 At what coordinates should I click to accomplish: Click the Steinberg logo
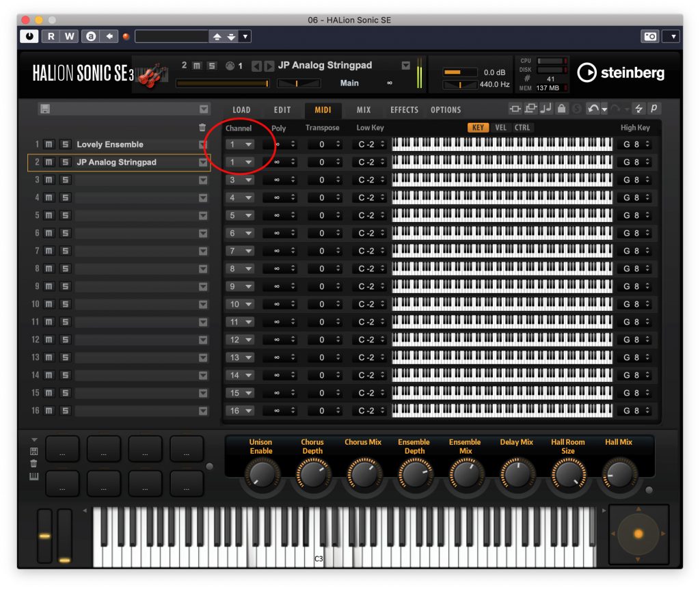pyautogui.click(x=621, y=74)
